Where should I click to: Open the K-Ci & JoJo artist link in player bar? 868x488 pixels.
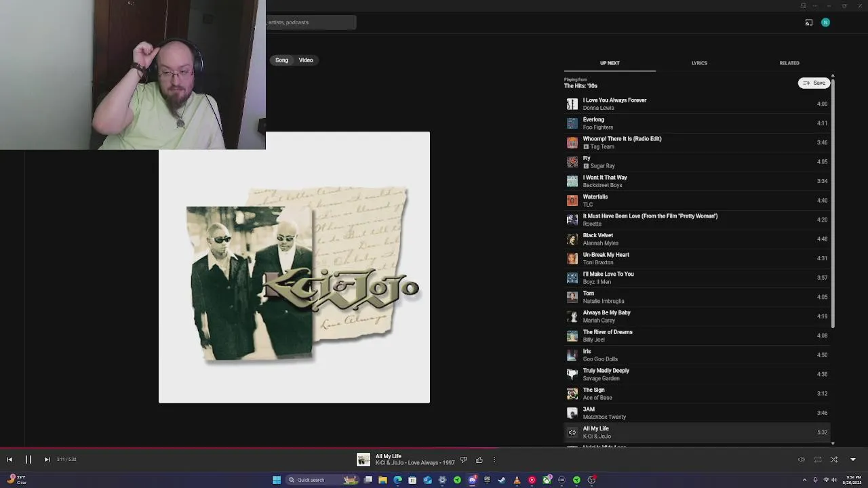point(391,463)
